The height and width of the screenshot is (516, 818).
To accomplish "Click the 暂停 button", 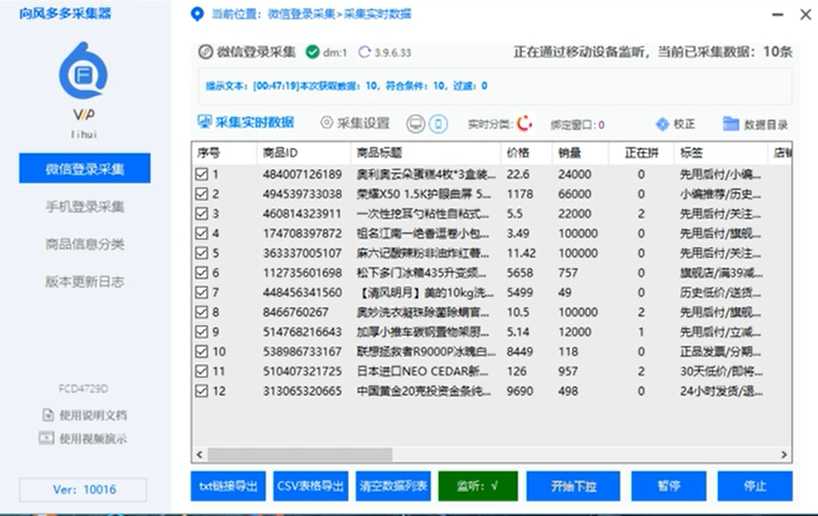I will coord(669,486).
